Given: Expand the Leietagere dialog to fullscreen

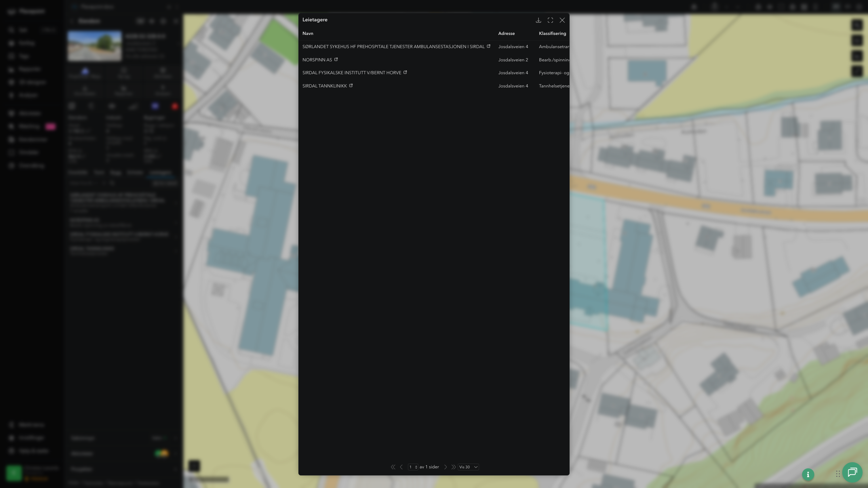Looking at the screenshot, I should [x=550, y=20].
